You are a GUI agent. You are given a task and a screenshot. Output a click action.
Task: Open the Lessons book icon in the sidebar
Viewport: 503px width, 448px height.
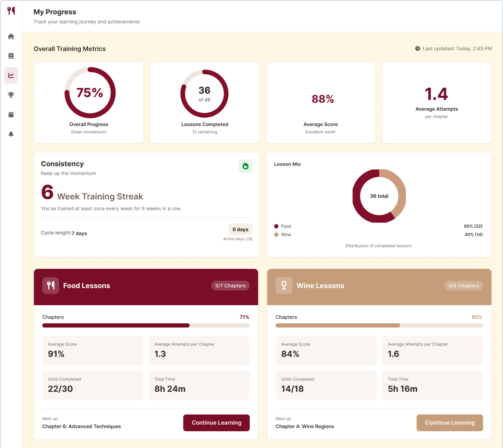[x=11, y=56]
